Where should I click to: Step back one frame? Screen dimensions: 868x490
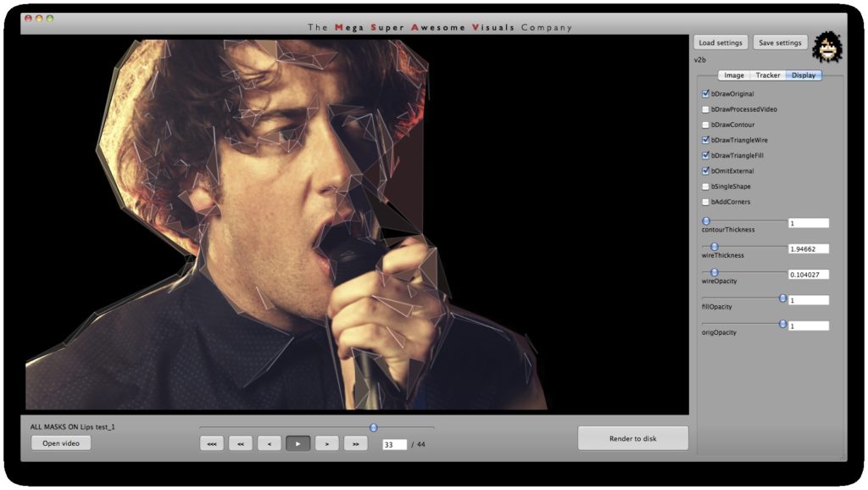(269, 443)
